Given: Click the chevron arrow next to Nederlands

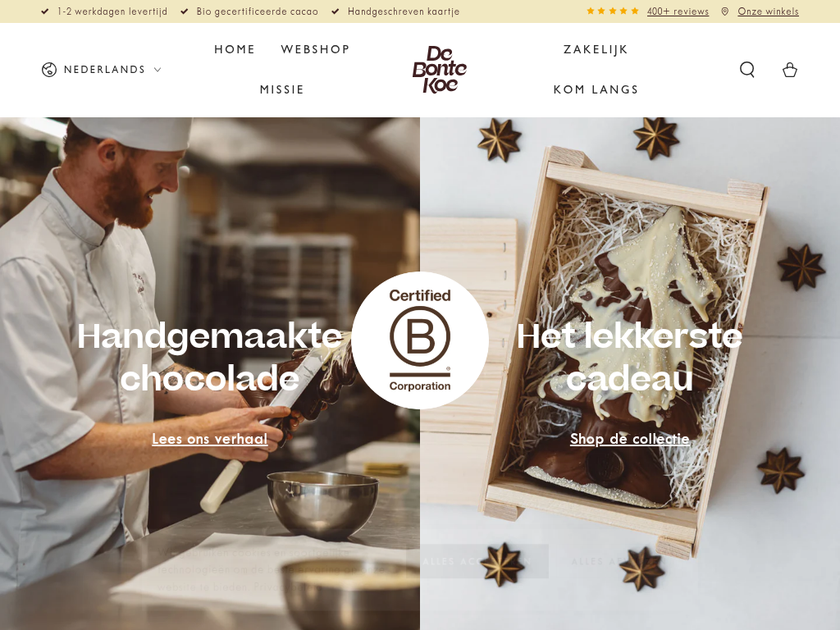Looking at the screenshot, I should tap(157, 70).
